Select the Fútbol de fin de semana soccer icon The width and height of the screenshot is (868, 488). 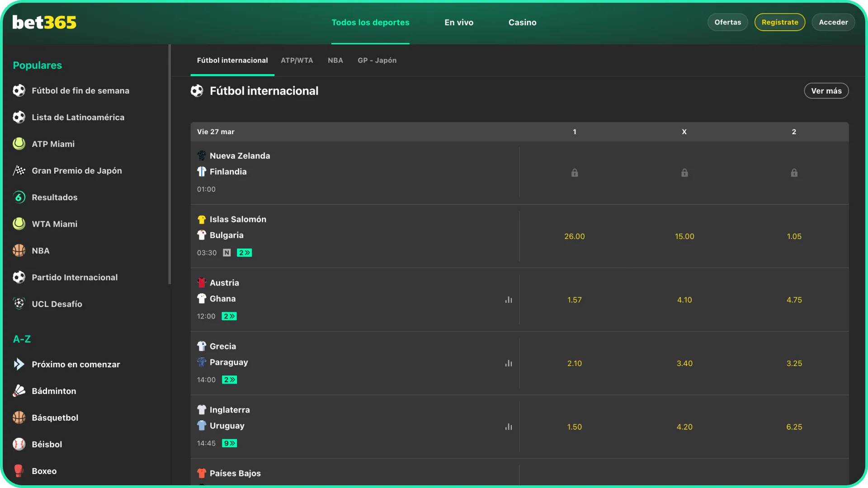pos(19,90)
